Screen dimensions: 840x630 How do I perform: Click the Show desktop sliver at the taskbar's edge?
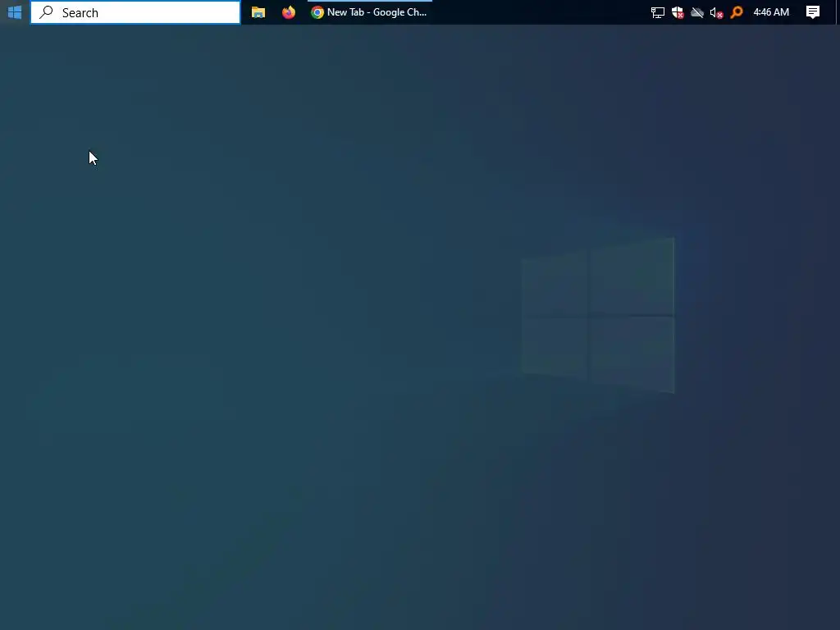point(837,11)
